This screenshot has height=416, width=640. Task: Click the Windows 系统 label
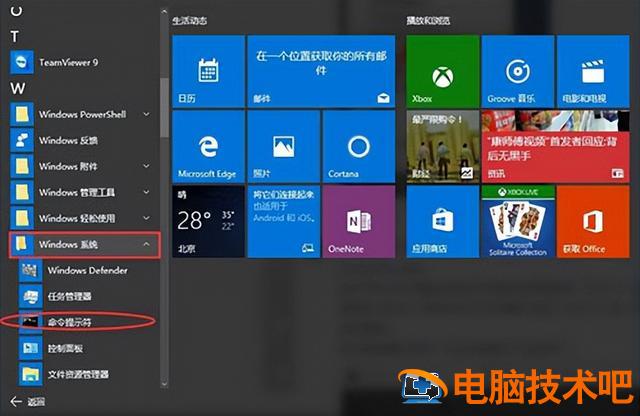pyautogui.click(x=68, y=245)
